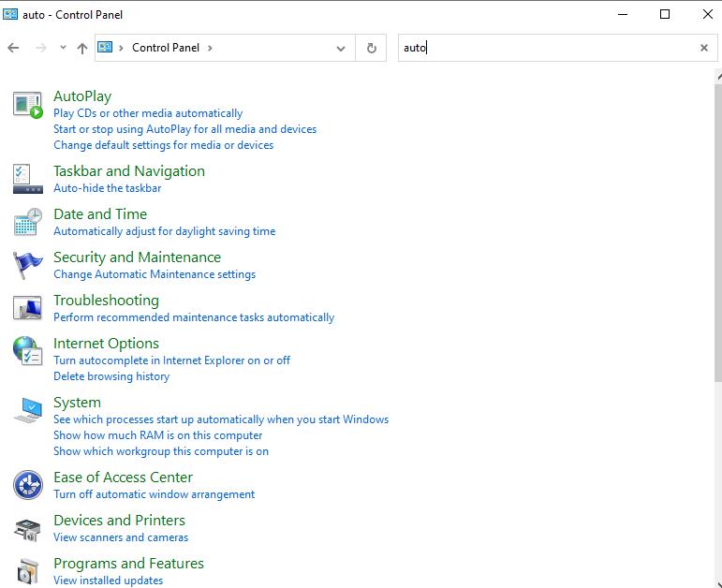The width and height of the screenshot is (722, 588).
Task: Expand the address bar history dropdown
Action: tap(341, 49)
